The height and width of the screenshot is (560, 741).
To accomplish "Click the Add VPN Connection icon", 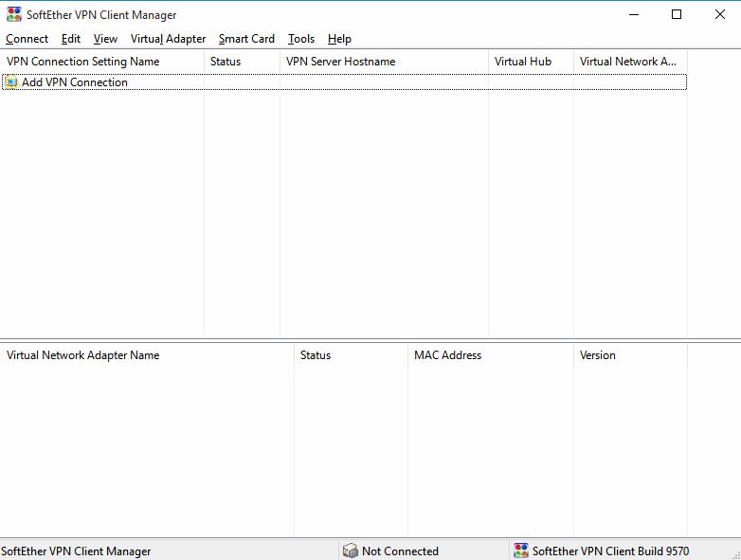I will point(11,82).
